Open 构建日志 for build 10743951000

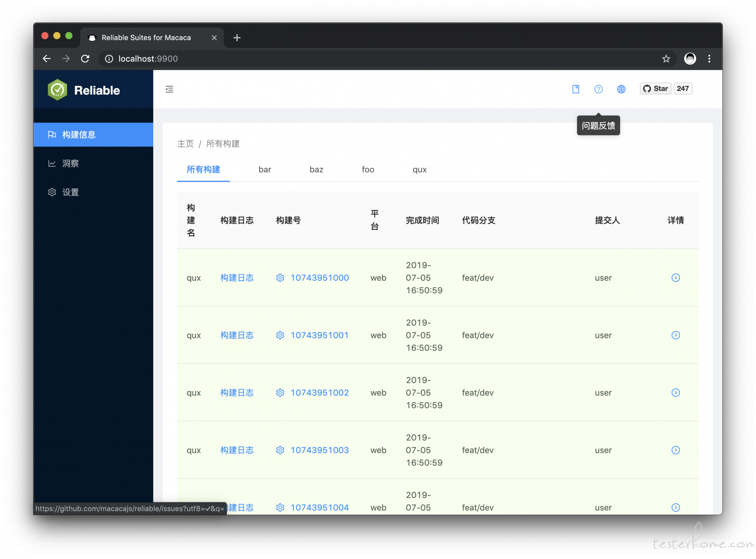(x=237, y=278)
